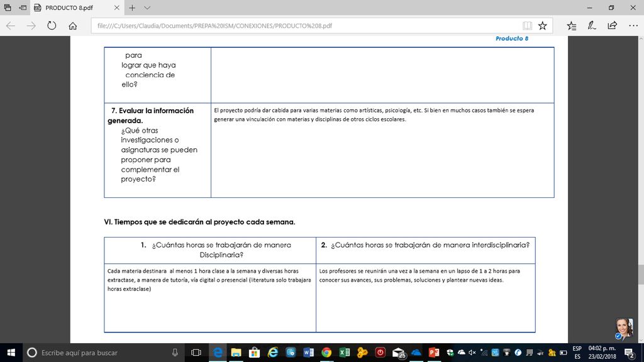The width and height of the screenshot is (644, 362).
Task: Open the Home page
Action: (73, 26)
